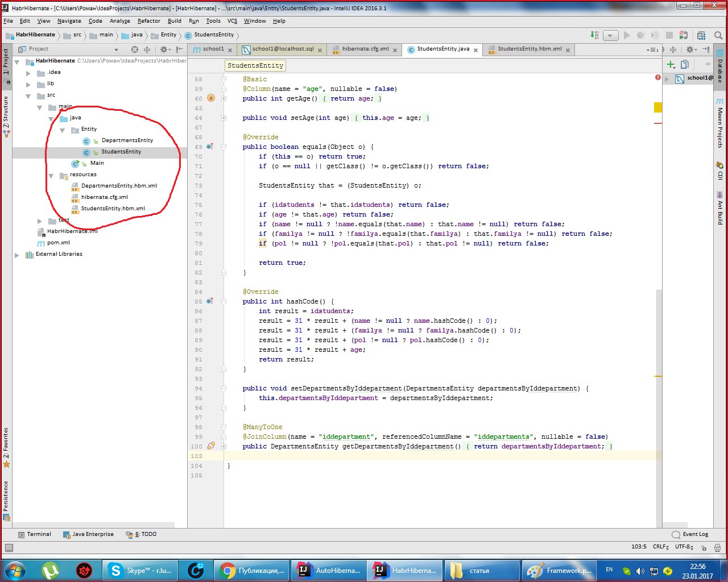
Task: Open Project panel gear settings
Action: click(164, 49)
